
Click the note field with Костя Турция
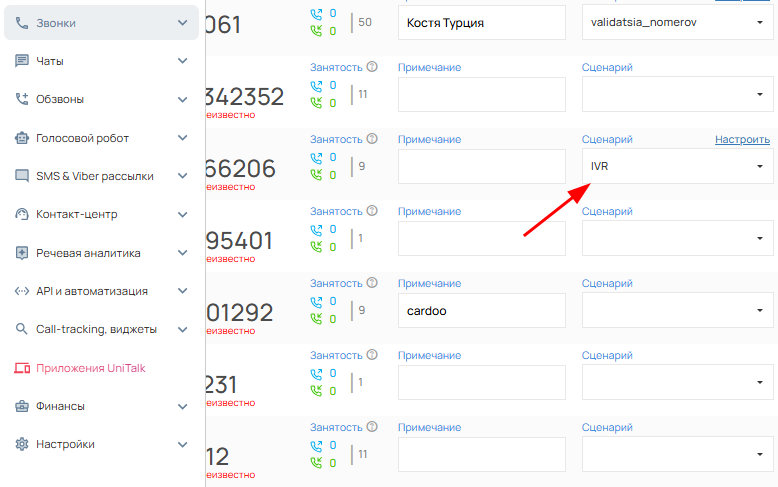click(x=481, y=22)
